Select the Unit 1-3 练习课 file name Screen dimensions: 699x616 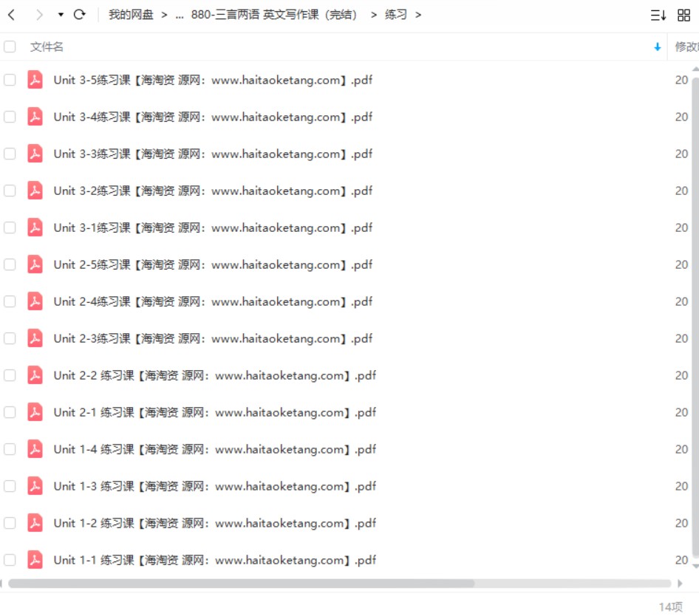click(x=215, y=487)
